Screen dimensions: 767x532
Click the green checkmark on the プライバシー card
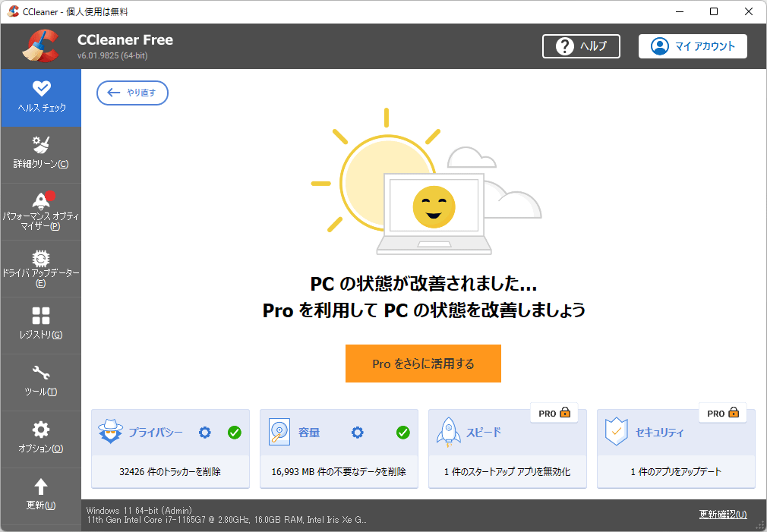[235, 433]
